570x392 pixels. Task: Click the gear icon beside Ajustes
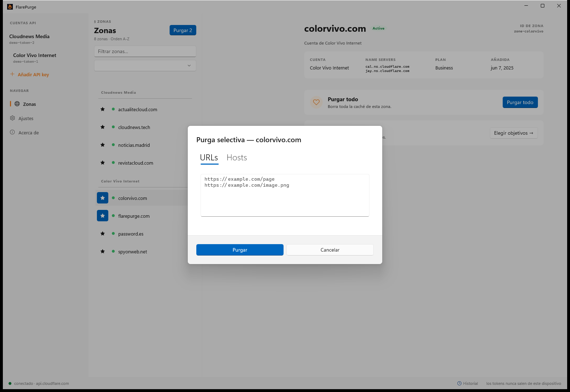[x=12, y=118]
